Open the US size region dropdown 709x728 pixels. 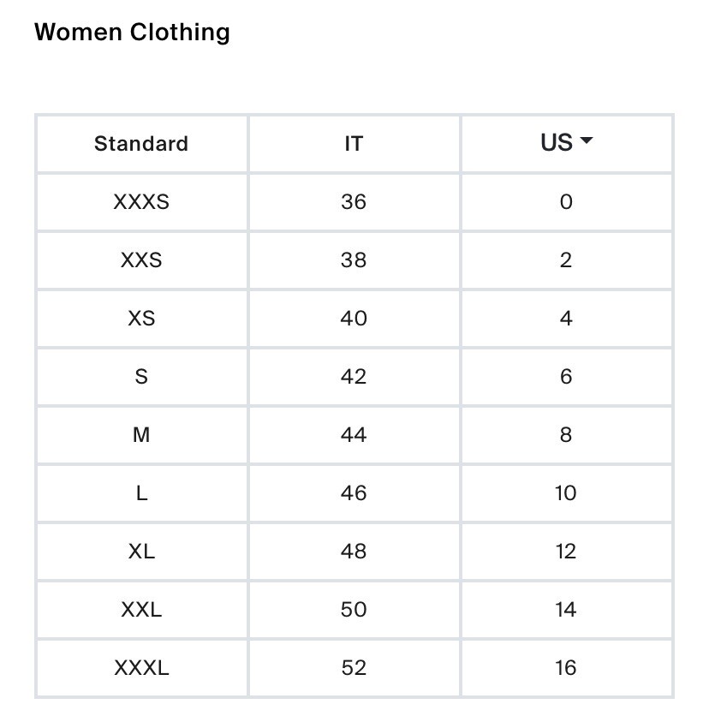tap(567, 142)
